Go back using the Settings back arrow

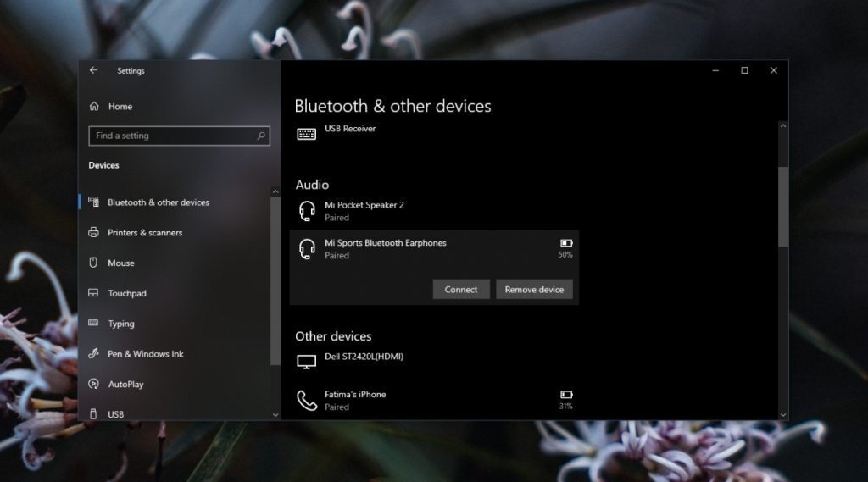click(93, 70)
